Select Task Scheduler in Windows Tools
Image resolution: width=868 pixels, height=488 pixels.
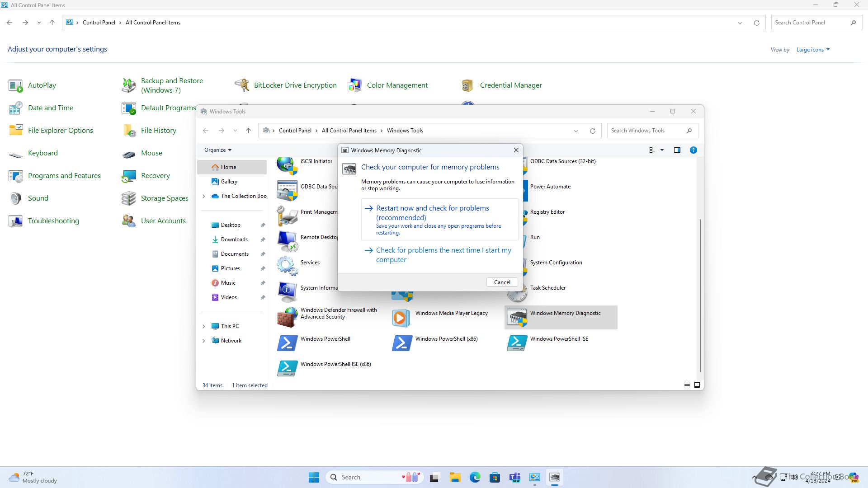pos(536,292)
